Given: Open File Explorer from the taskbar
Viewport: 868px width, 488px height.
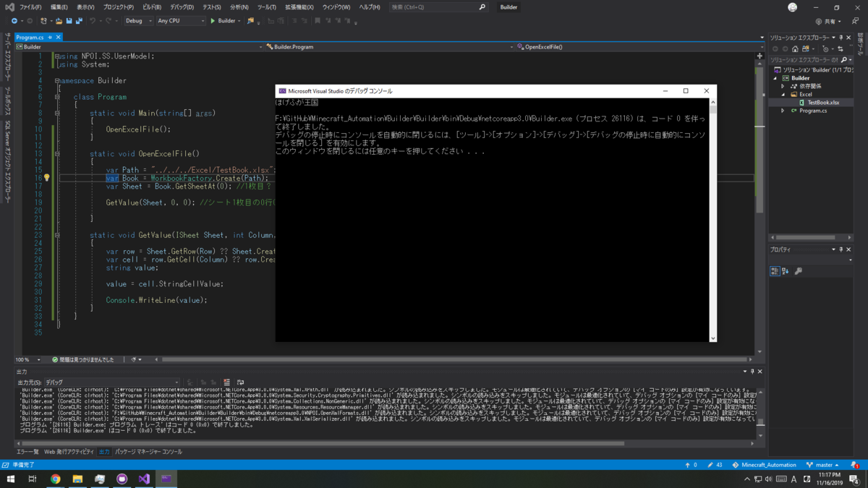Looking at the screenshot, I should pyautogui.click(x=77, y=479).
